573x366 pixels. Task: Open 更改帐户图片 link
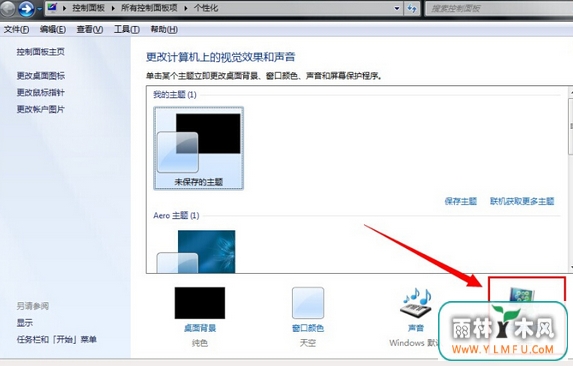point(41,109)
